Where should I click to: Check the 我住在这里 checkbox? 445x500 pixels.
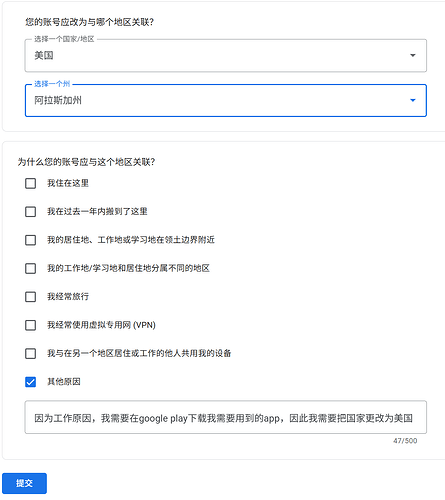[x=31, y=183]
